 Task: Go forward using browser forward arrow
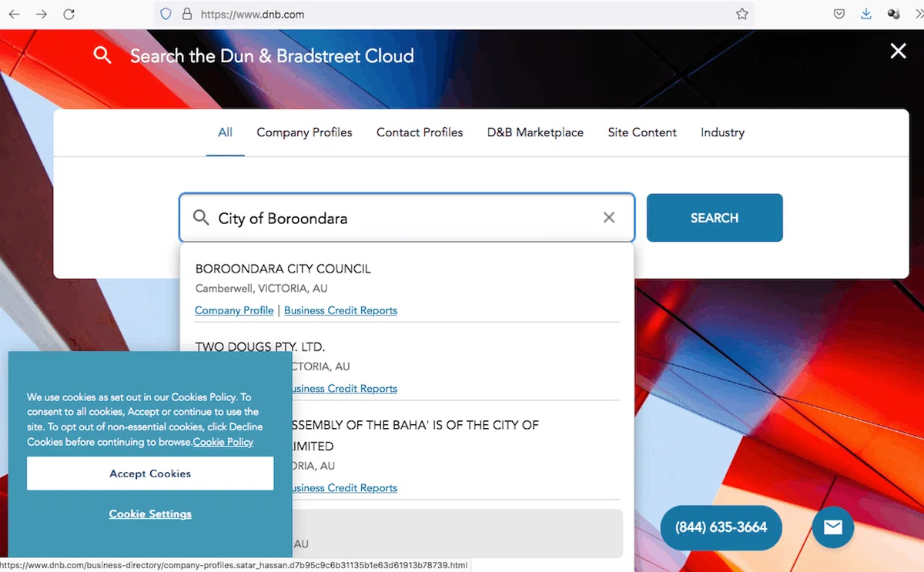tap(42, 14)
